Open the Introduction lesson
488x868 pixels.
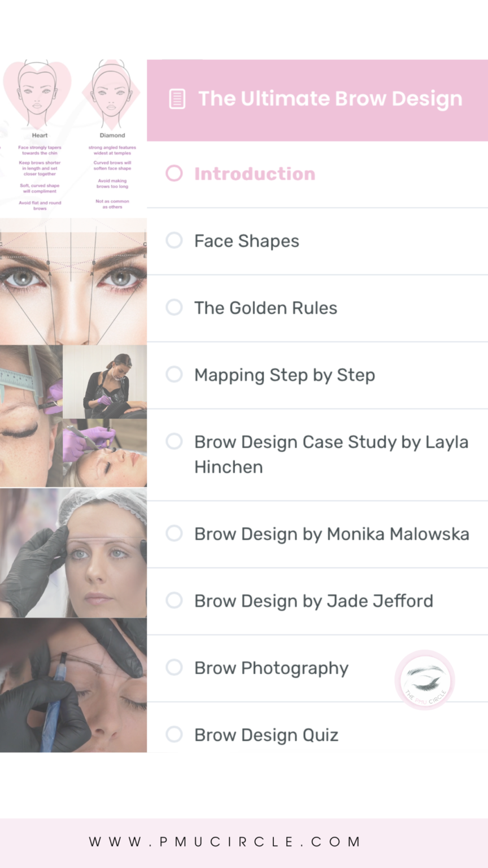pyautogui.click(x=255, y=173)
